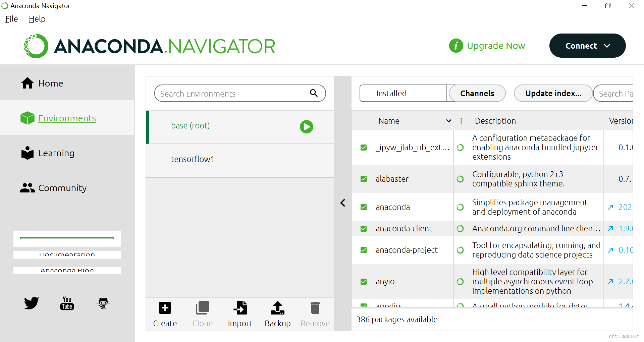644x342 pixels.
Task: Click the Clone environment icon
Action: (203, 308)
